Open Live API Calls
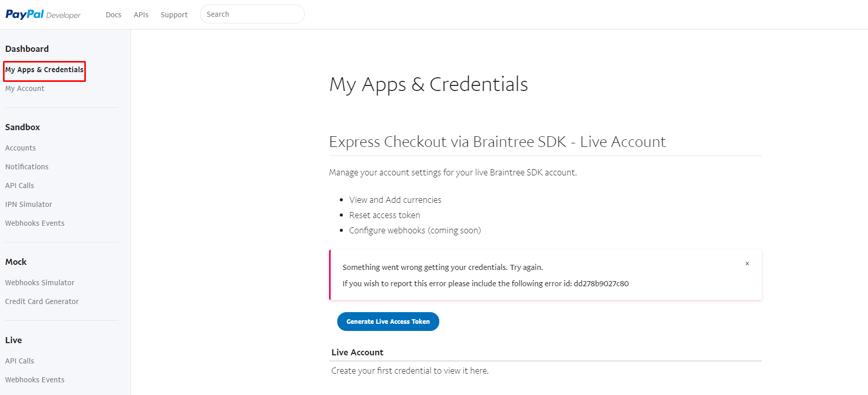This screenshot has height=395, width=868. tap(20, 361)
